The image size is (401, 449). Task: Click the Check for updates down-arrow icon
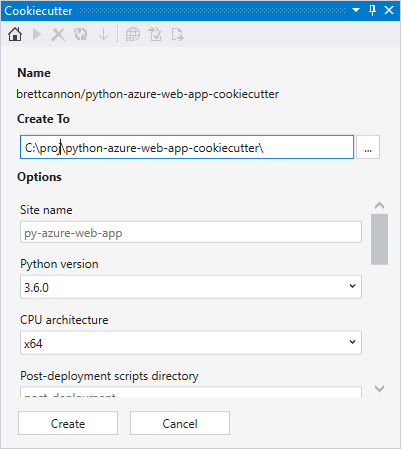[104, 34]
